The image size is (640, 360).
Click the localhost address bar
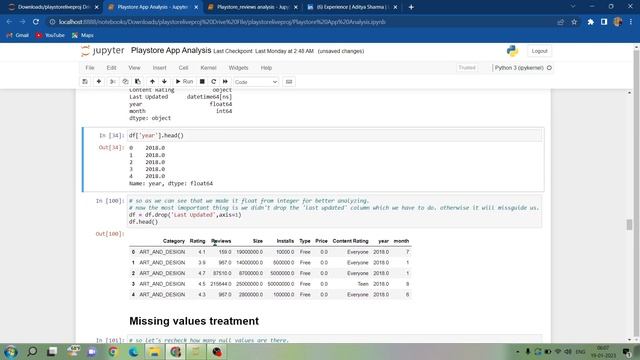click(302, 22)
